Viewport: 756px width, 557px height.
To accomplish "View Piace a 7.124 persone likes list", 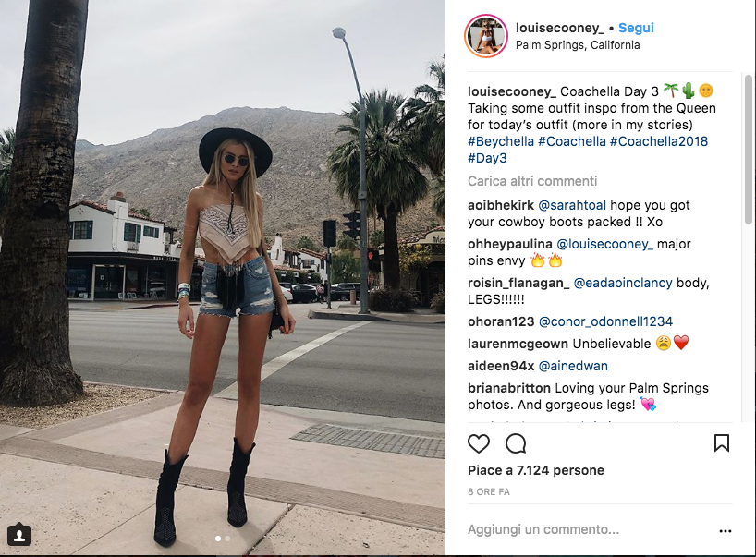I will [x=536, y=470].
